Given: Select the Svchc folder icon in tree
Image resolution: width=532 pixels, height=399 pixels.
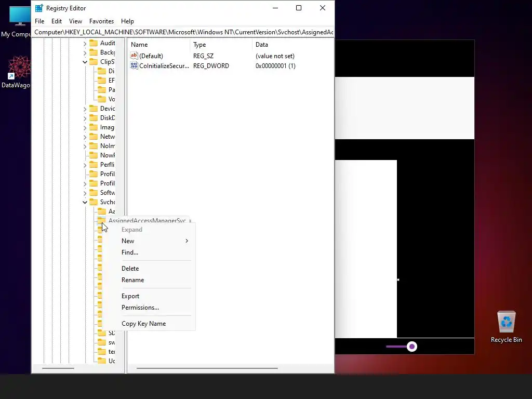Looking at the screenshot, I should tap(94, 202).
